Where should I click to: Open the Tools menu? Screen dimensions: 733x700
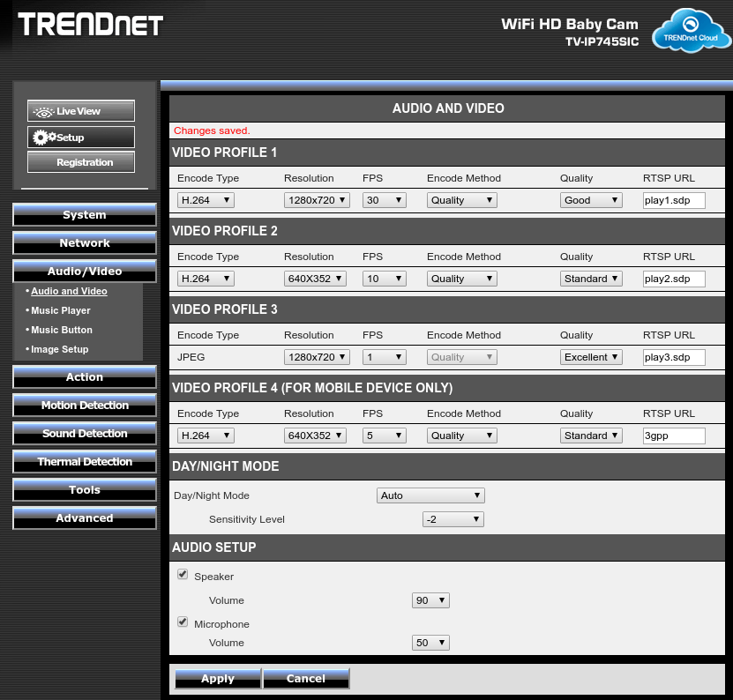click(85, 489)
